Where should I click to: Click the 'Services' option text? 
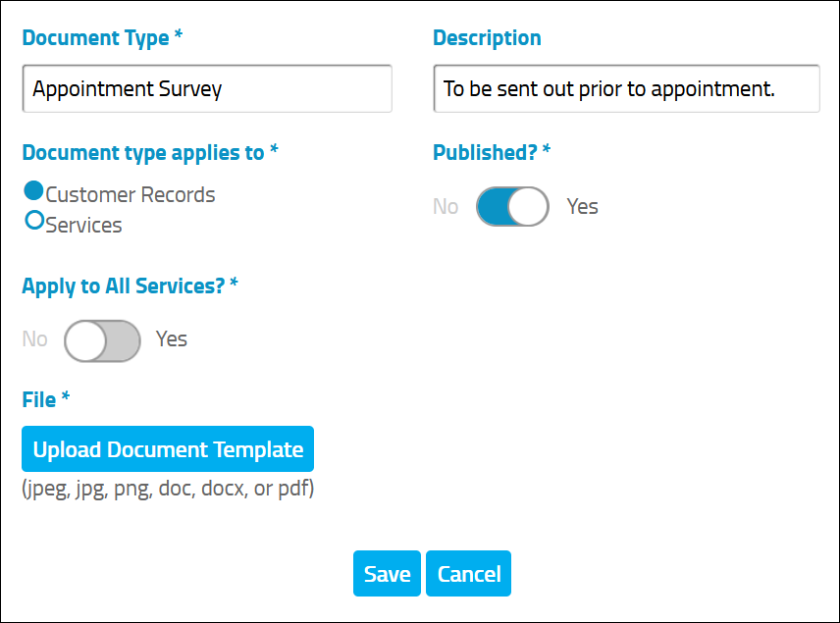tap(83, 225)
